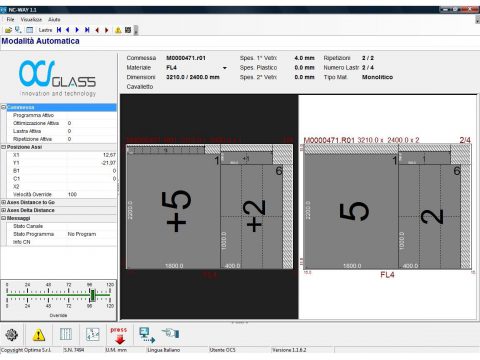The height and width of the screenshot is (360, 480).
Task: Jump to last sheet with blue skip-forward arrow
Action: [x=87, y=30]
